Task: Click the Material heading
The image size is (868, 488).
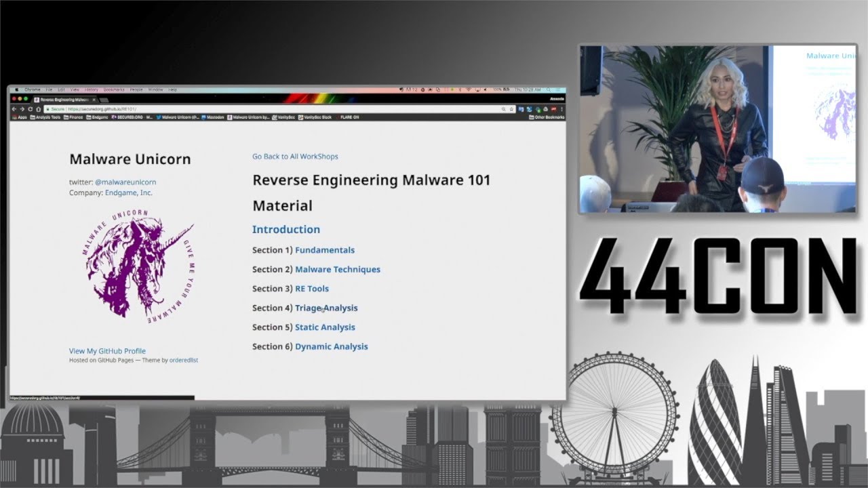Action: pos(282,205)
